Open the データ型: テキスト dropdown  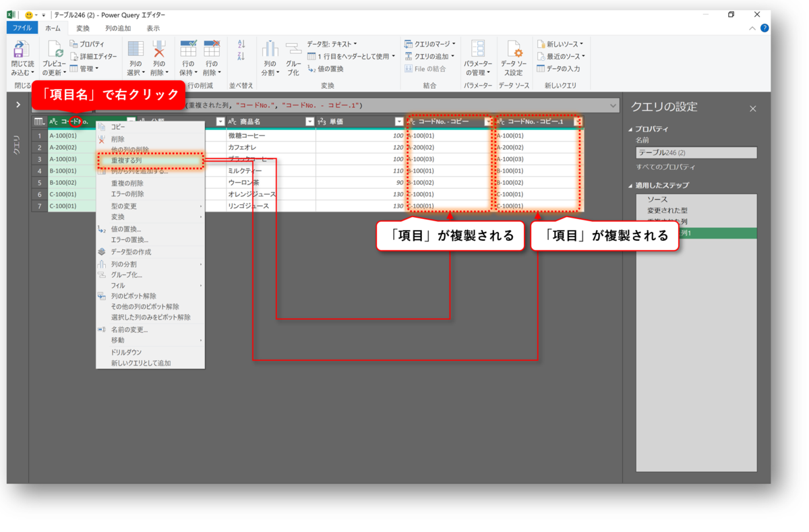point(332,44)
